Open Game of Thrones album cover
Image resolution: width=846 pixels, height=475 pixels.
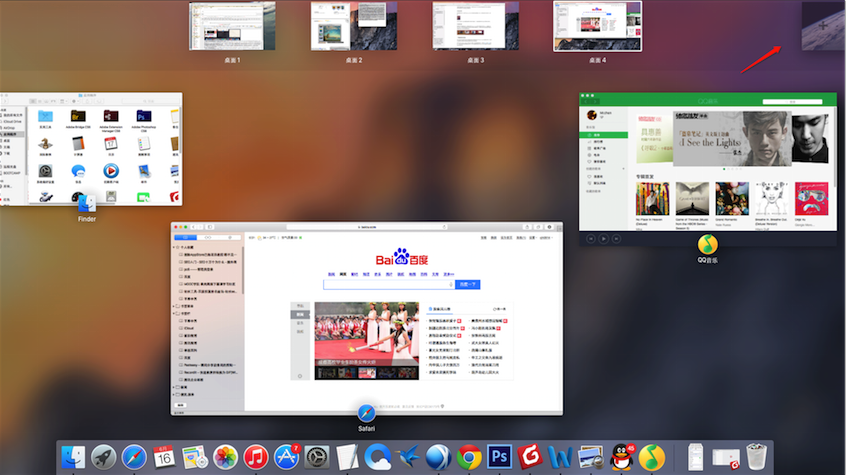[x=692, y=199]
